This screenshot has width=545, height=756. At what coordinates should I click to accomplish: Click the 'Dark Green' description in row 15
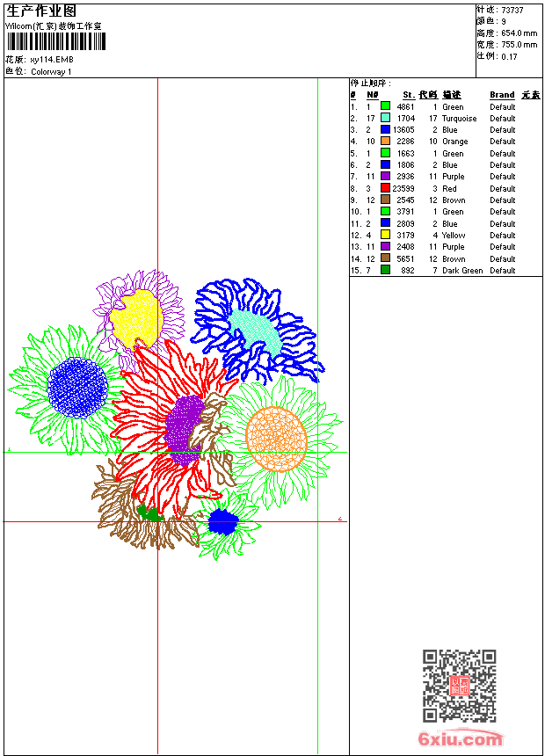(x=462, y=271)
